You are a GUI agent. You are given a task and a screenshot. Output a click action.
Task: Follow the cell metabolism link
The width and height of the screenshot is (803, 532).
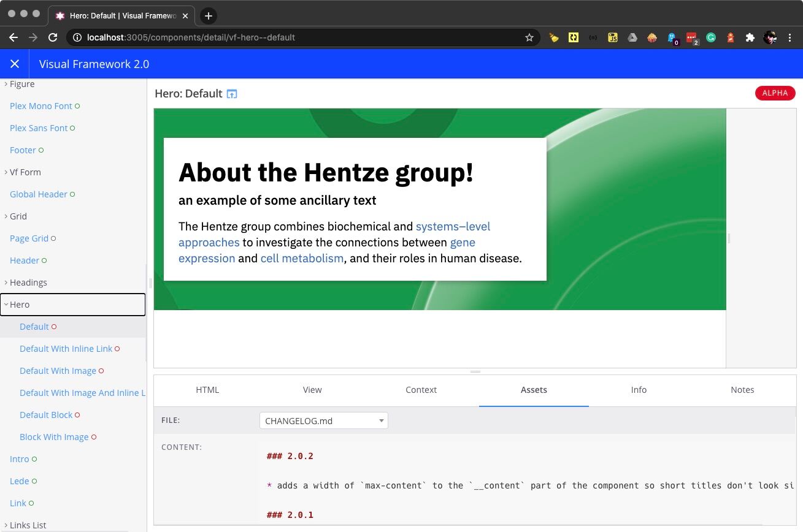click(302, 259)
